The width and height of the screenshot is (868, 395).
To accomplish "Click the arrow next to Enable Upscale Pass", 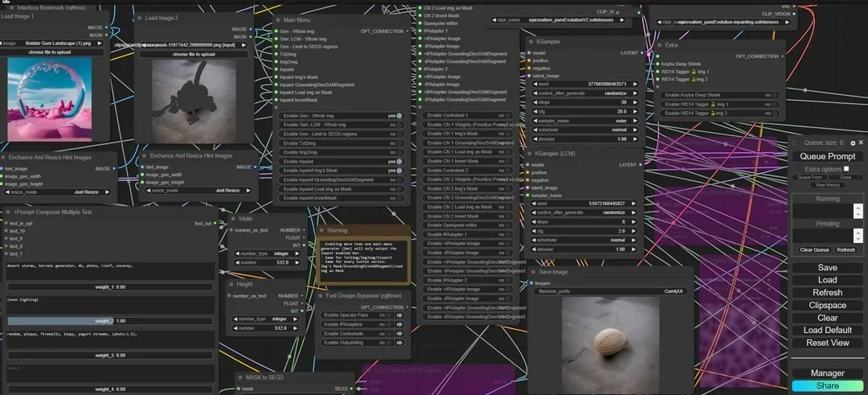I will (x=399, y=315).
